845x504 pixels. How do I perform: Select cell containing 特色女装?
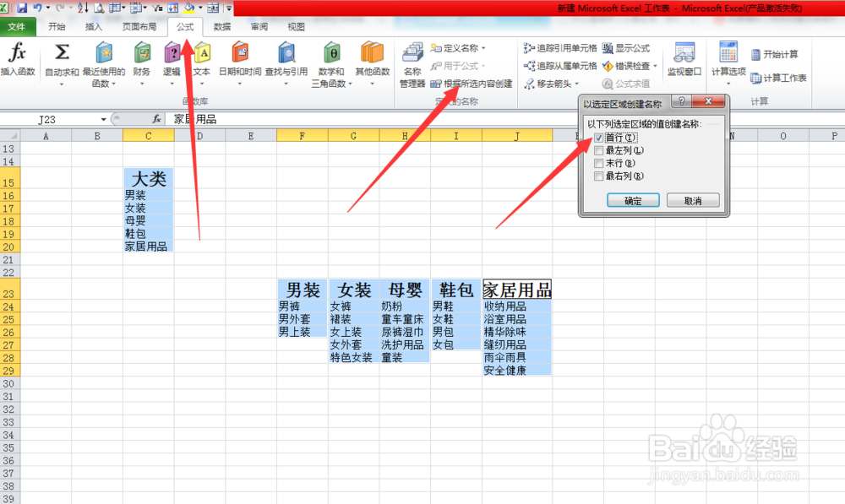point(353,358)
